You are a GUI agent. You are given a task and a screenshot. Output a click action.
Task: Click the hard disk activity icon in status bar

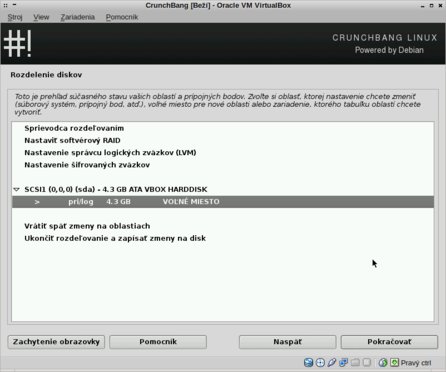(x=308, y=362)
